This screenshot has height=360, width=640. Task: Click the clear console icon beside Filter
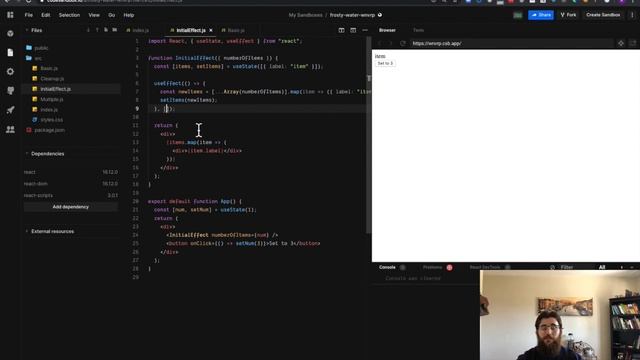(x=552, y=267)
